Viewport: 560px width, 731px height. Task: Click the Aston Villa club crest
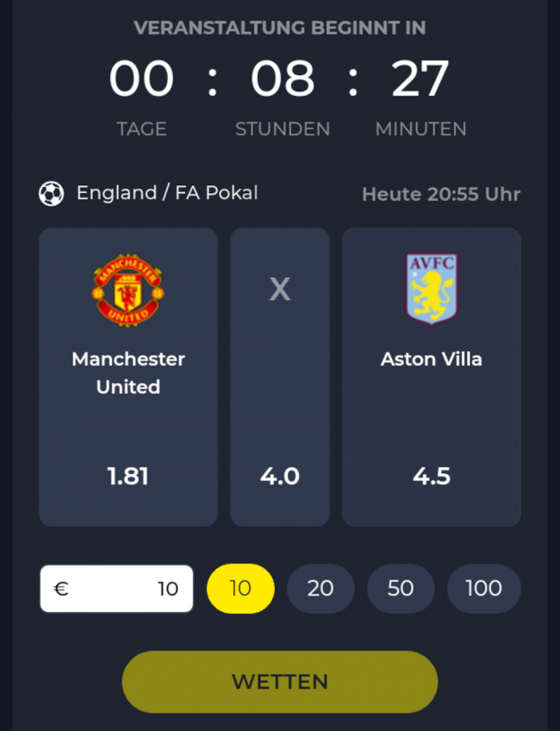[x=432, y=289]
